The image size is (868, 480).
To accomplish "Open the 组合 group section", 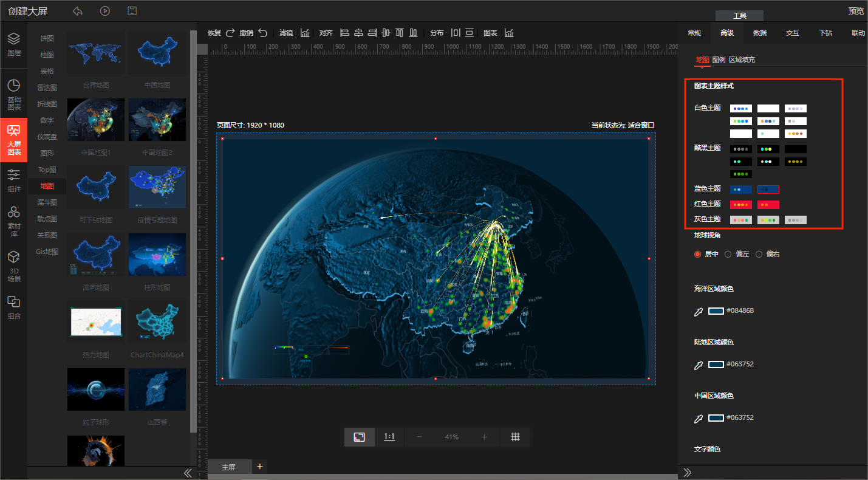I will click(x=13, y=307).
